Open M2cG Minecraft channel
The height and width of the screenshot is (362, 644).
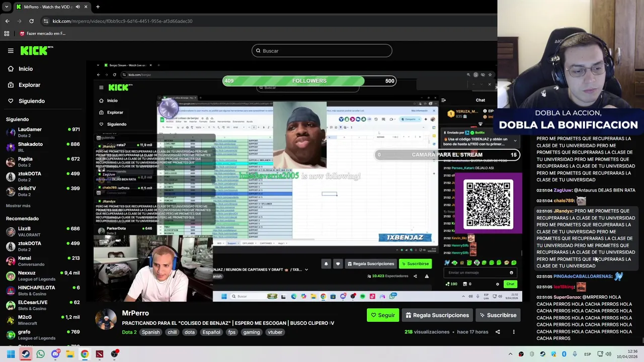(x=43, y=320)
